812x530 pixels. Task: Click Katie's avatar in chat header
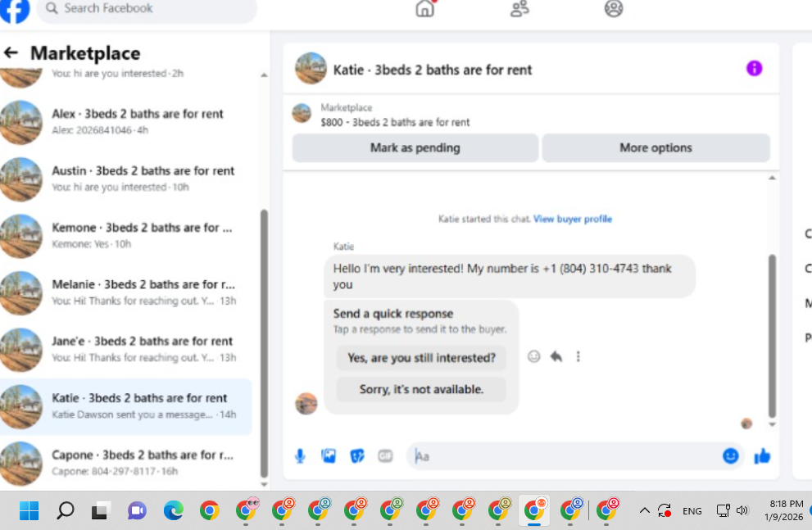311,68
